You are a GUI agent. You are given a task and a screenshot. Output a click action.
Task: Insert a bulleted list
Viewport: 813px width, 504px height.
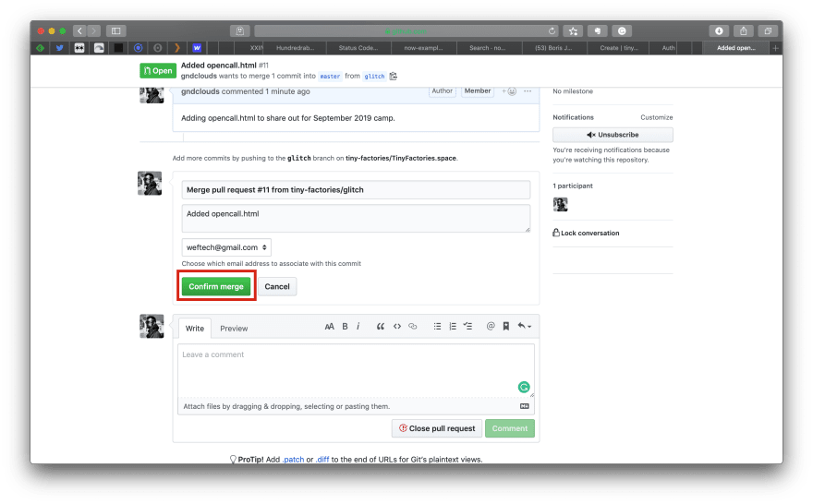click(x=437, y=327)
